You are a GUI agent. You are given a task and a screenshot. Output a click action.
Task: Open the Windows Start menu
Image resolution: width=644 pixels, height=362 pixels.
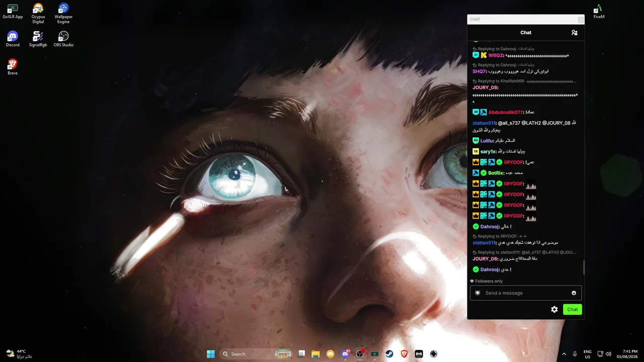point(211,354)
